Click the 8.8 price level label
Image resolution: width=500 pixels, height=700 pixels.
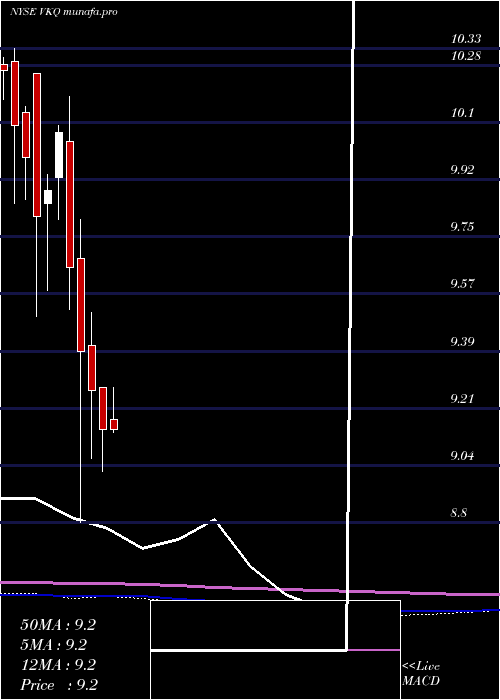[458, 512]
